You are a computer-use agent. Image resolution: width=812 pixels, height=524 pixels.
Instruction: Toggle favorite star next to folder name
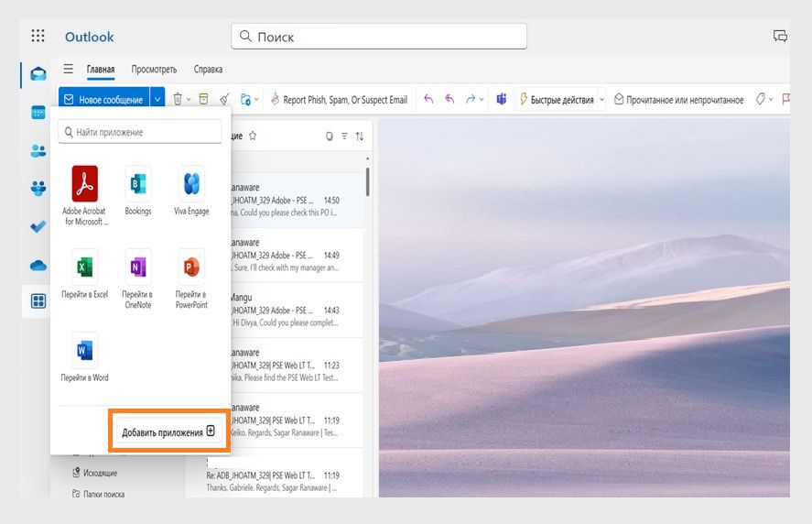252,136
